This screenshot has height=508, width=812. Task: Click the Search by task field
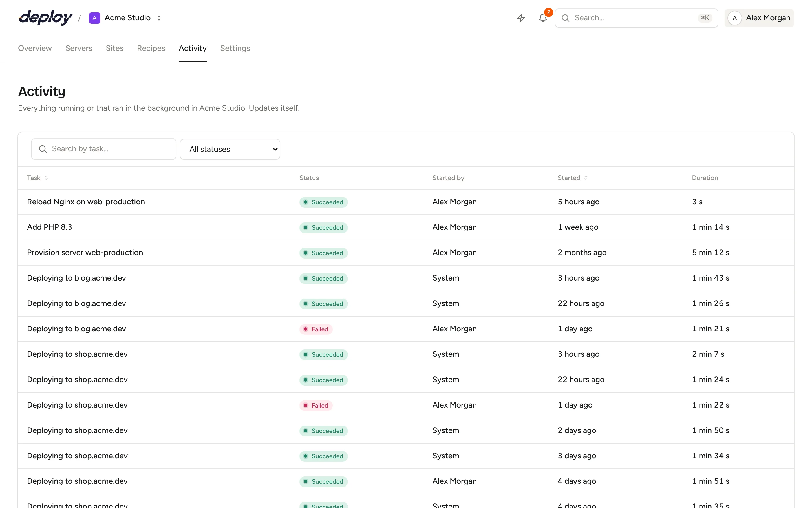[104, 149]
